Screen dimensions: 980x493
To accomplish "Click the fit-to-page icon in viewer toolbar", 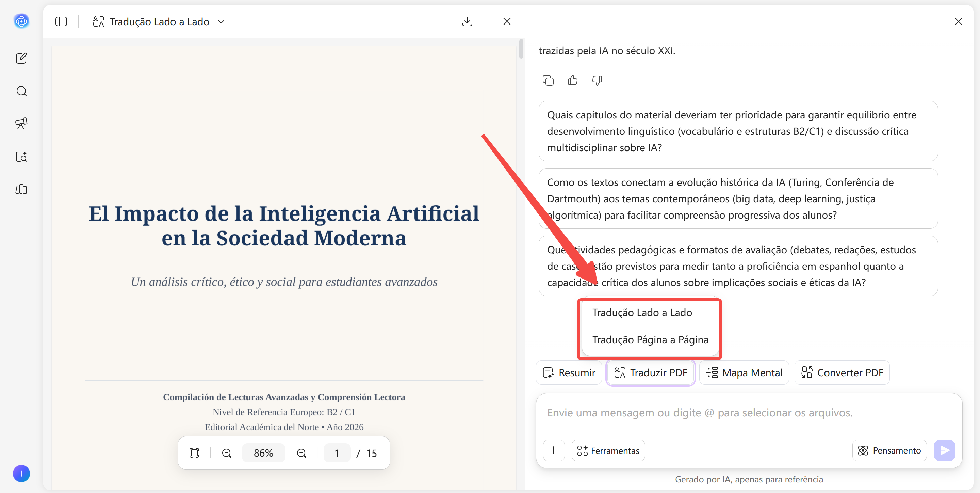I will 194,453.
